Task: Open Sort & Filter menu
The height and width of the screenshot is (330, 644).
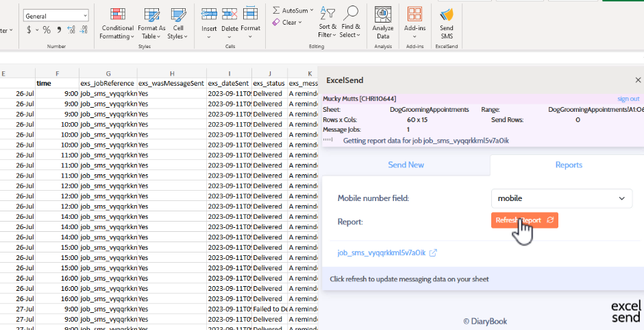Action: pos(327,23)
